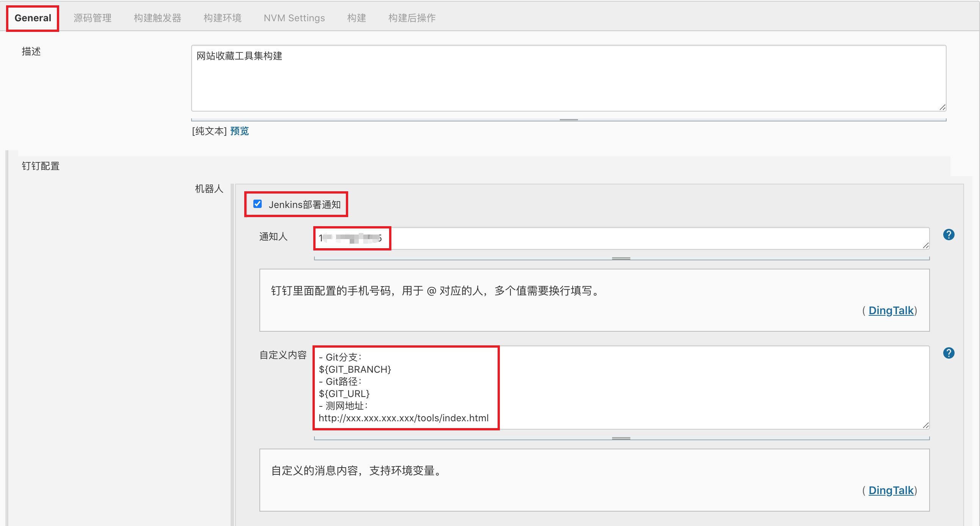The width and height of the screenshot is (980, 526).
Task: Click help icon beside 自定义内容 field
Action: (949, 353)
